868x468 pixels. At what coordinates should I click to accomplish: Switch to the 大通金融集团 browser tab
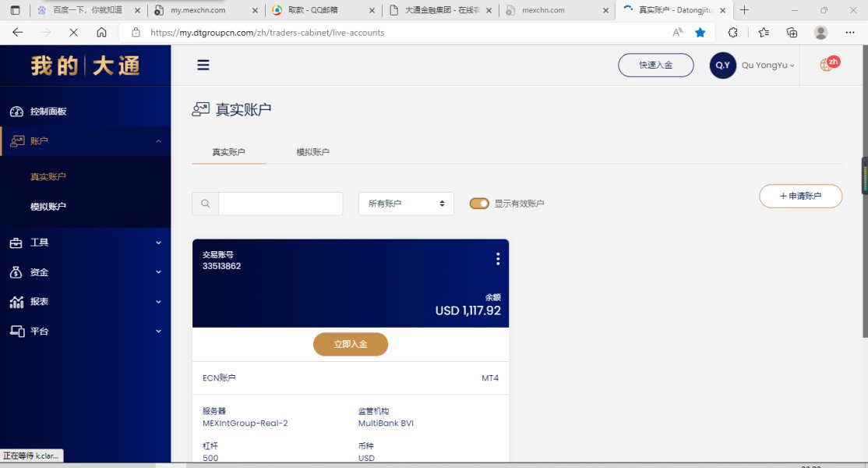click(x=440, y=10)
